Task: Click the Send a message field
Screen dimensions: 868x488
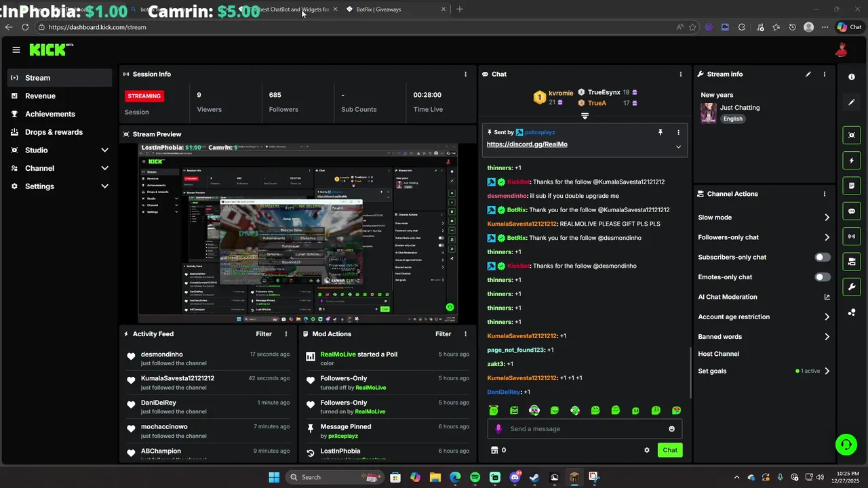Action: (585, 428)
